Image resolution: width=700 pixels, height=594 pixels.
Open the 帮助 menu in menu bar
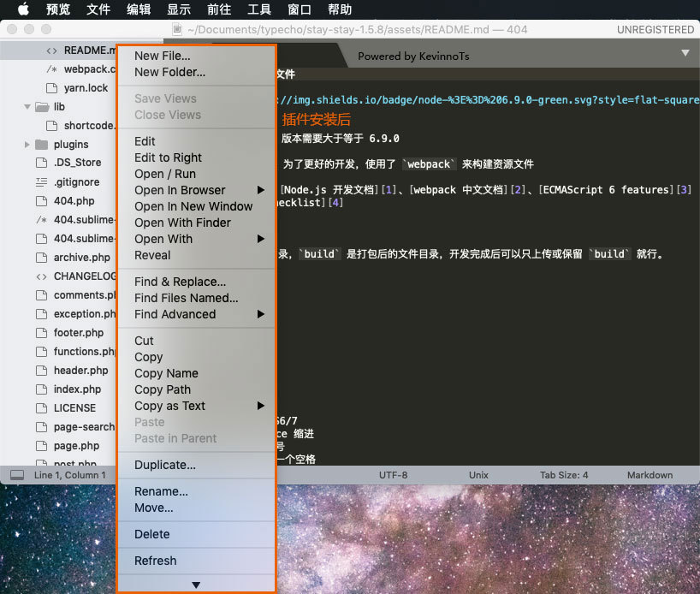(340, 9)
